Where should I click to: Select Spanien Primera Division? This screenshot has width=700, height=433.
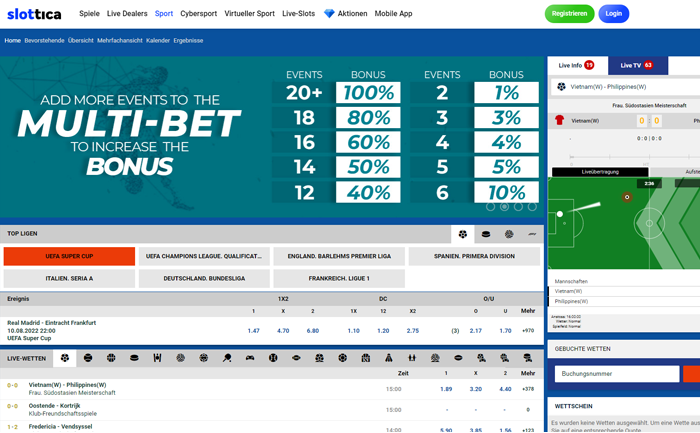tap(474, 256)
